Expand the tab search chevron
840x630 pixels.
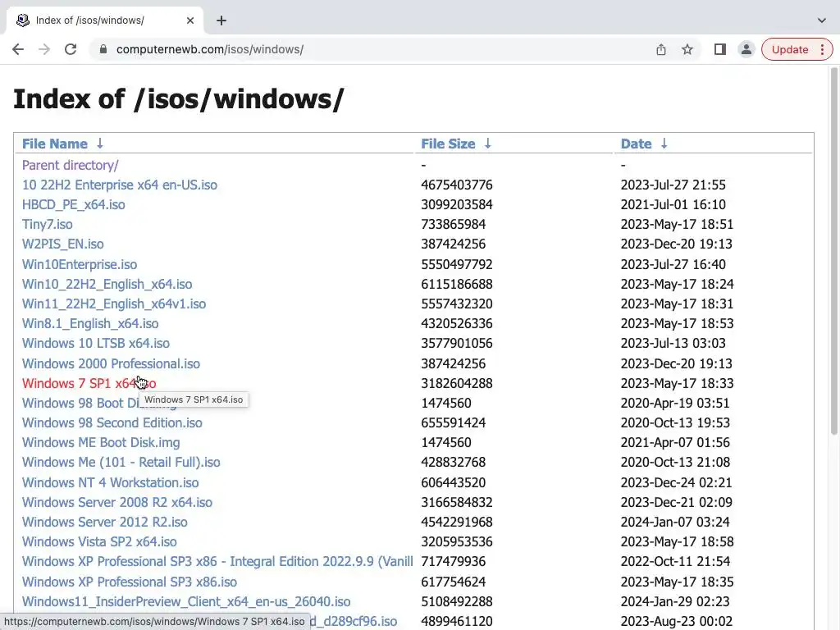(822, 21)
